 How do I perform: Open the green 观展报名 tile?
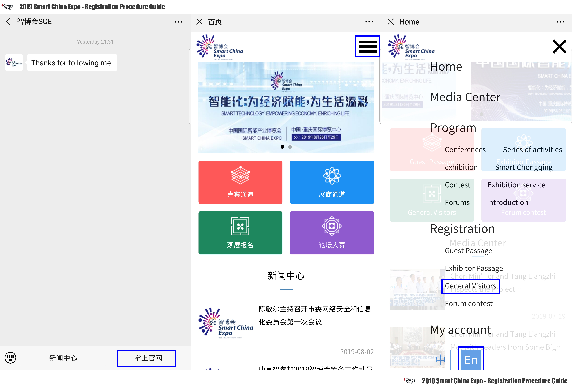240,233
